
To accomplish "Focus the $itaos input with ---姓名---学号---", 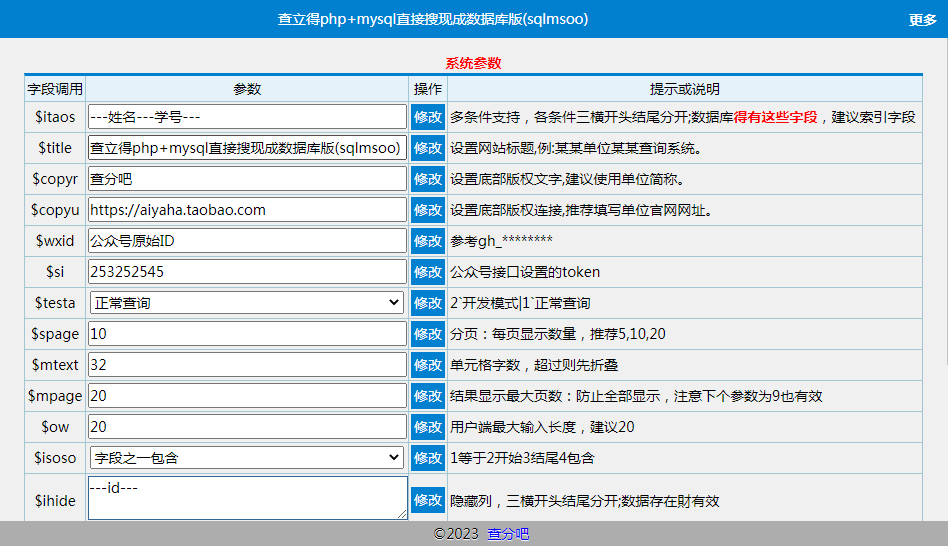I will point(247,117).
